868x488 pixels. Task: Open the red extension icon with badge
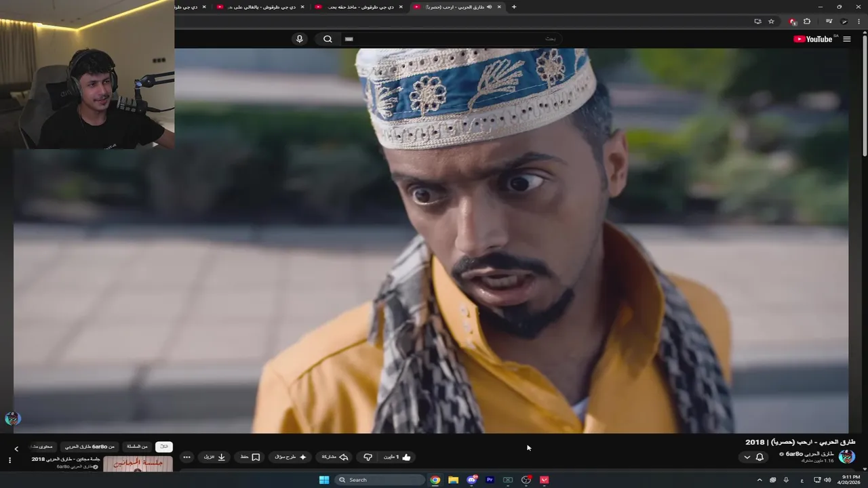pos(793,22)
